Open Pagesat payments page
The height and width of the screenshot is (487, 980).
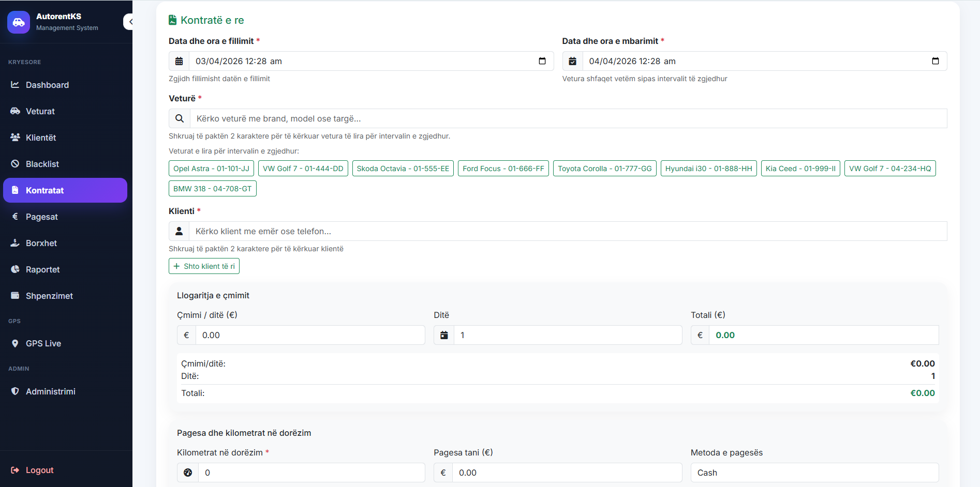point(65,217)
